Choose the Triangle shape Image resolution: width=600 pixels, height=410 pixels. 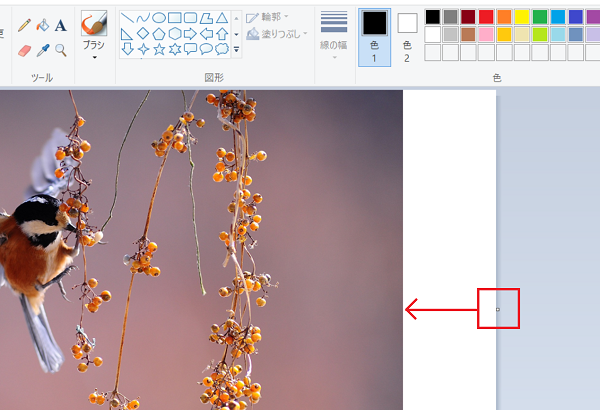tap(222, 18)
